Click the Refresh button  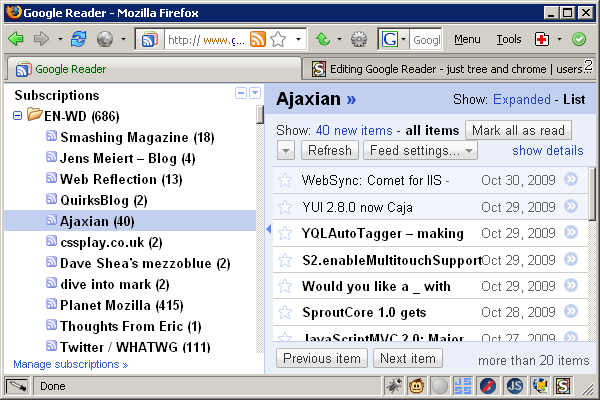[330, 150]
